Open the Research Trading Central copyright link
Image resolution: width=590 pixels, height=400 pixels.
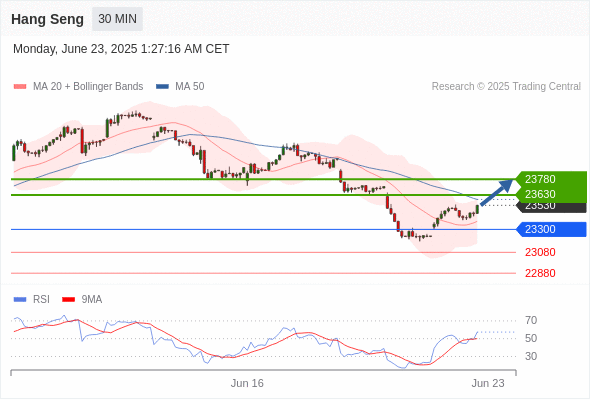[506, 87]
